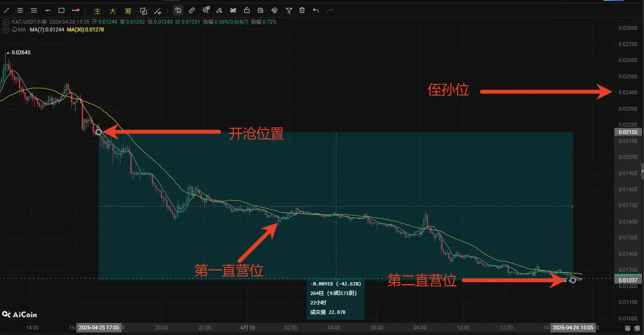Collapse the MA indicator row chevron
The width and height of the screenshot is (644, 335).
[x=6, y=30]
